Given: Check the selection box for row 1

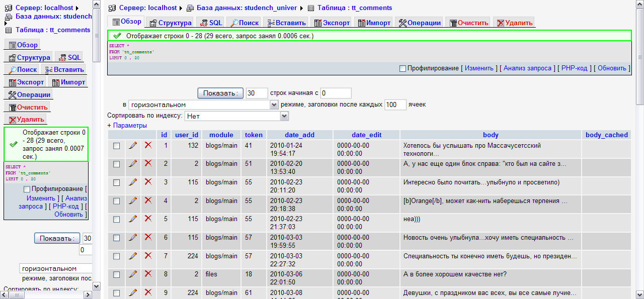Looking at the screenshot, I should tap(117, 146).
